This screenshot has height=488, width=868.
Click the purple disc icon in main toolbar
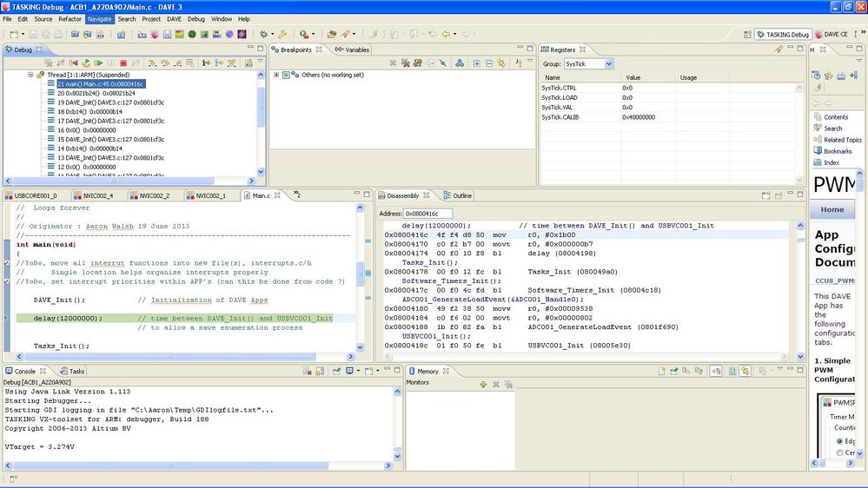229,35
